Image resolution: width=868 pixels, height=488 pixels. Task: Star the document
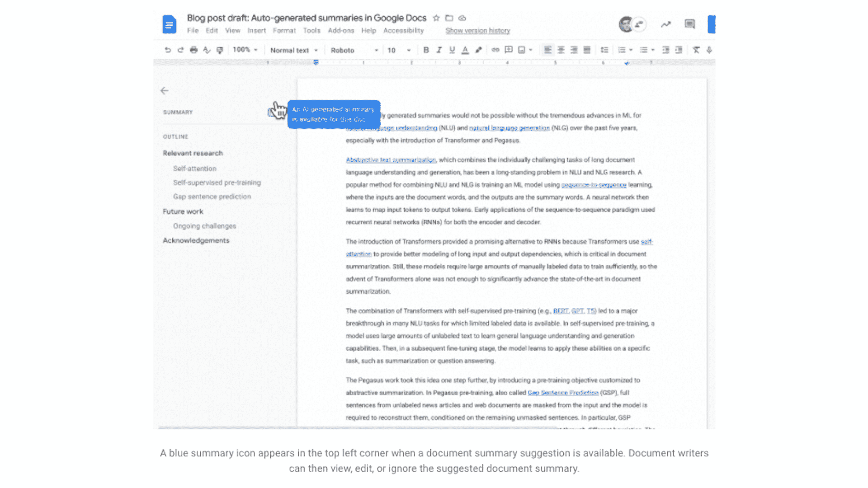pyautogui.click(x=436, y=18)
